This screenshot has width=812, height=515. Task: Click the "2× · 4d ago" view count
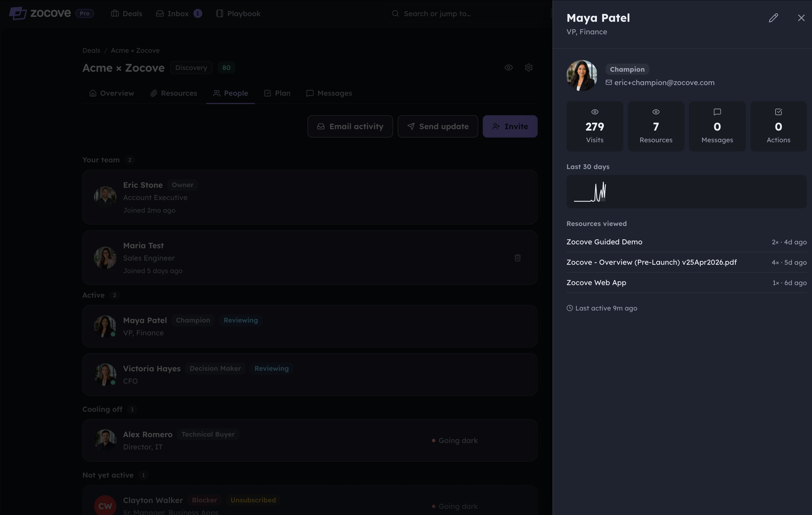tap(789, 242)
